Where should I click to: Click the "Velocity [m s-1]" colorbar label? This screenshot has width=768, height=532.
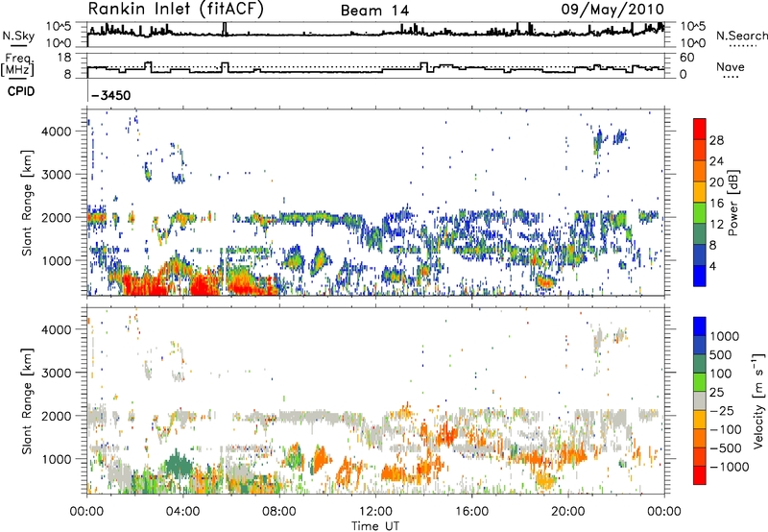[x=758, y=400]
